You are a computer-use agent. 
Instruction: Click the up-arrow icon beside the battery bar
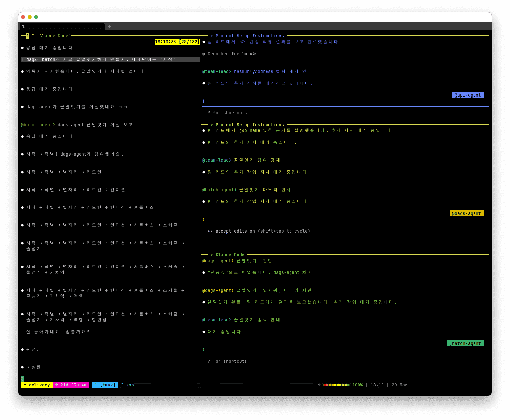coord(319,385)
